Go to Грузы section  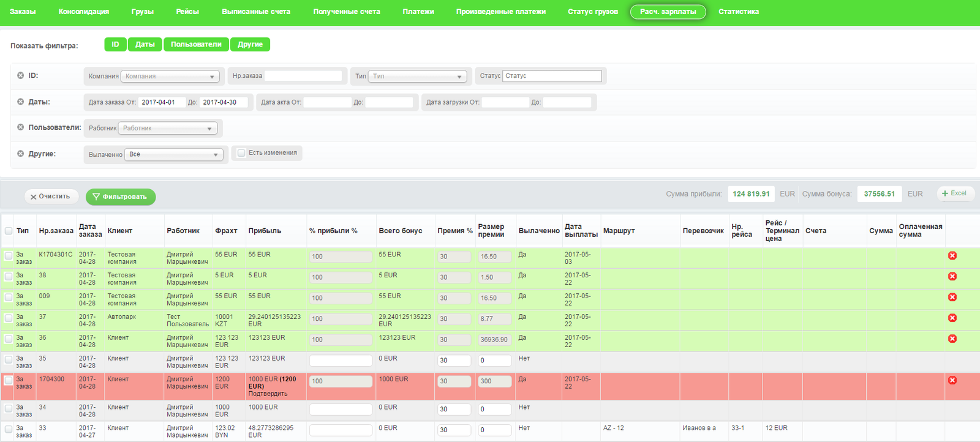(143, 12)
